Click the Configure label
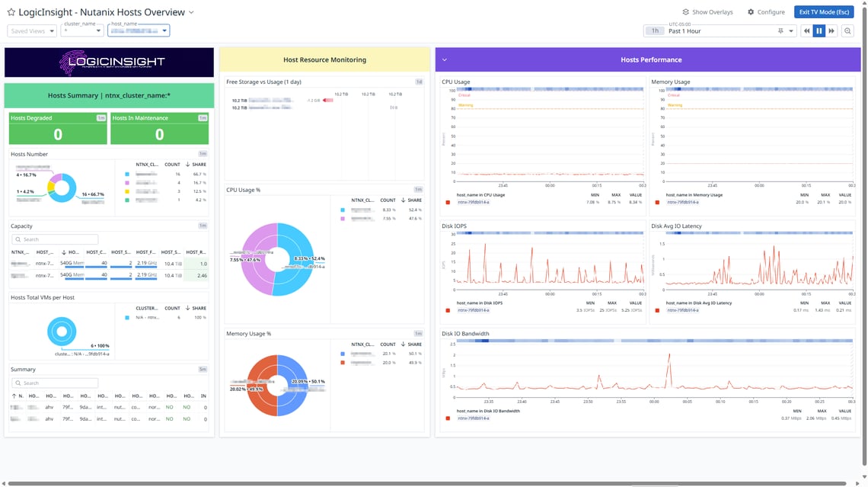 [x=771, y=11]
